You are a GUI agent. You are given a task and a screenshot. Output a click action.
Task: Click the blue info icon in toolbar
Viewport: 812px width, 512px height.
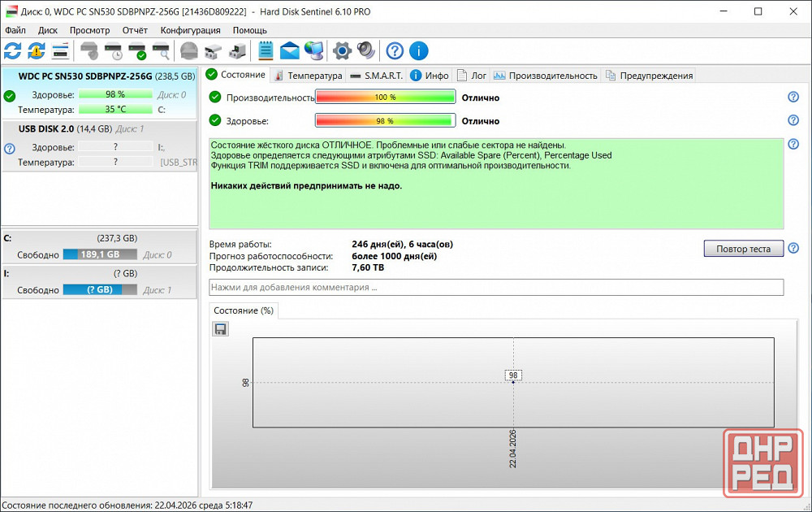418,51
